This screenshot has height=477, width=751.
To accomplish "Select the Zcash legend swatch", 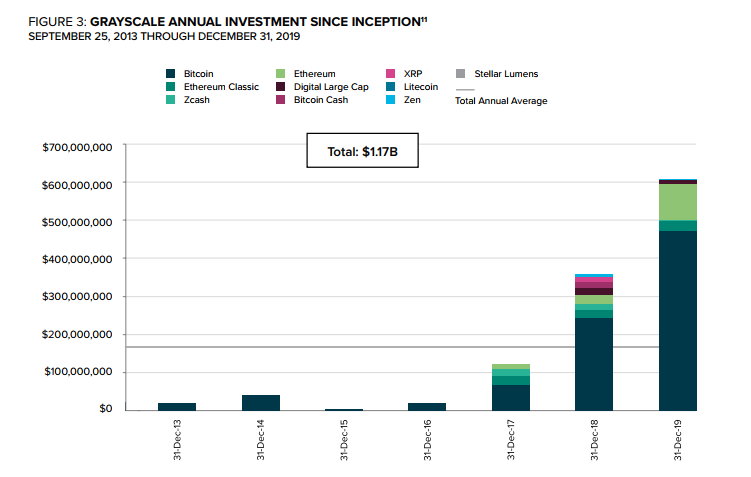I will click(172, 100).
